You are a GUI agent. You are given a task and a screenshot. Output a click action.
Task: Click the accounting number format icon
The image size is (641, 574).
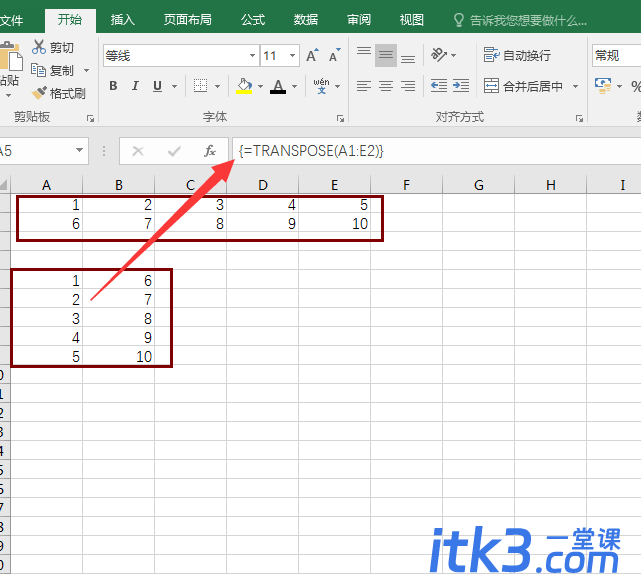[x=603, y=86]
